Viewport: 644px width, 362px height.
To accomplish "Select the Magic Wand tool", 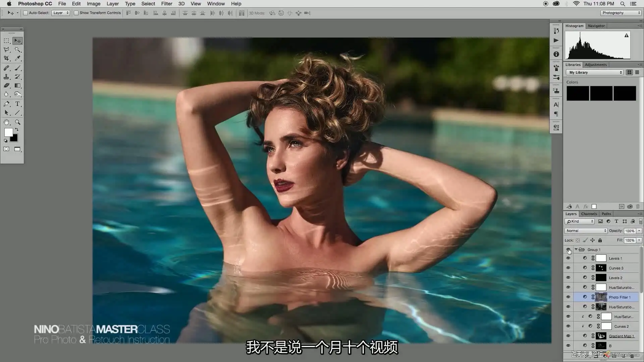I will [x=17, y=50].
